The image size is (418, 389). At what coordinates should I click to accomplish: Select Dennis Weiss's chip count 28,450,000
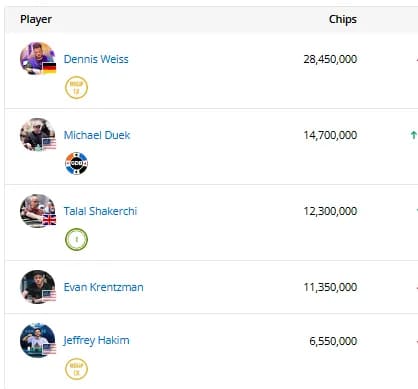[x=330, y=59]
